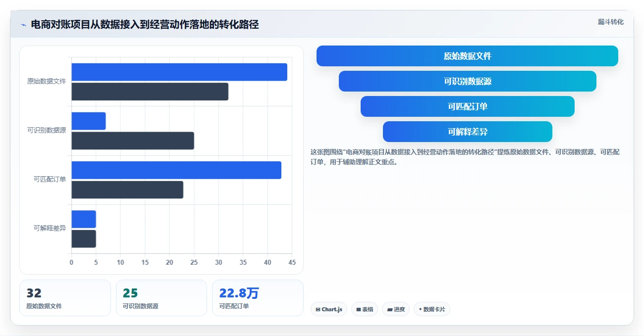Click the 原始数据文件 y-axis label

coord(47,81)
